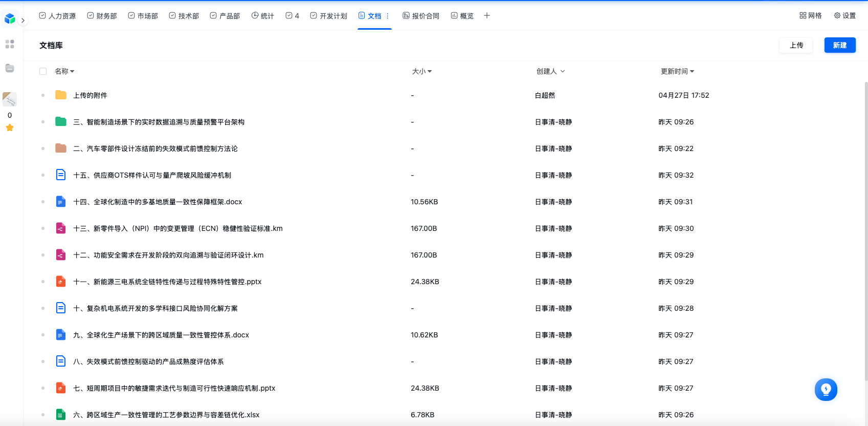Open the 统计 tab
Image resolution: width=868 pixels, height=426 pixels.
262,16
